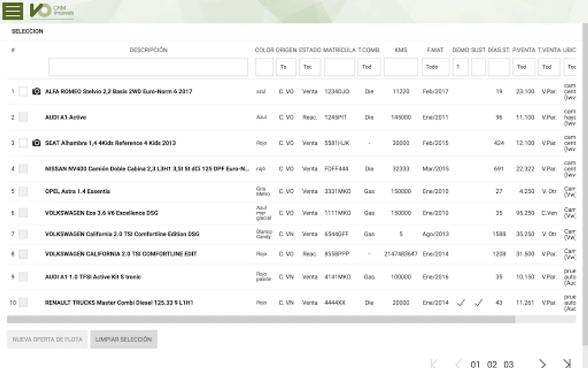Screen dimensions: 588x368
Task: Sort by the KMS column header
Action: [401, 50]
